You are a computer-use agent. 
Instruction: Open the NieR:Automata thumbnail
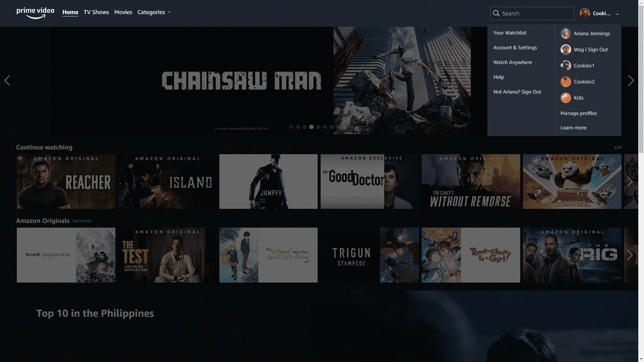(66, 255)
